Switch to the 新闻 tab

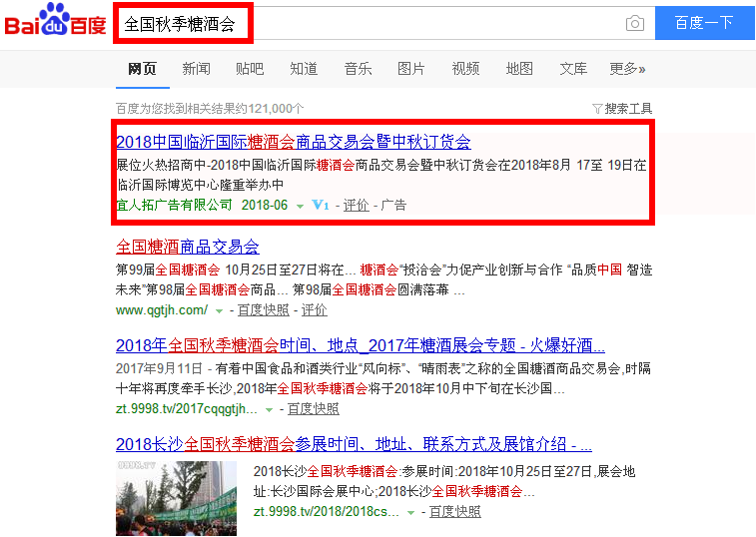196,69
